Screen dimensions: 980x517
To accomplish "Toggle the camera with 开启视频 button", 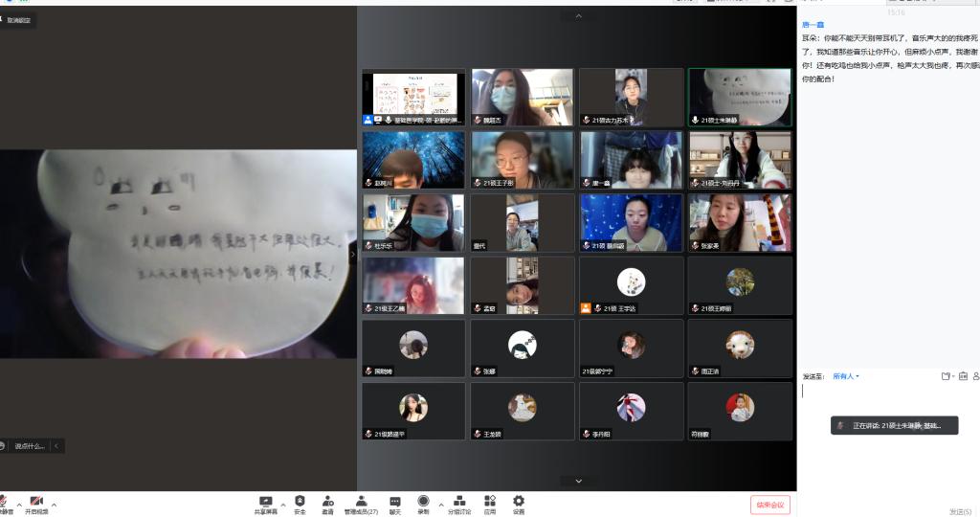I will click(x=36, y=505).
